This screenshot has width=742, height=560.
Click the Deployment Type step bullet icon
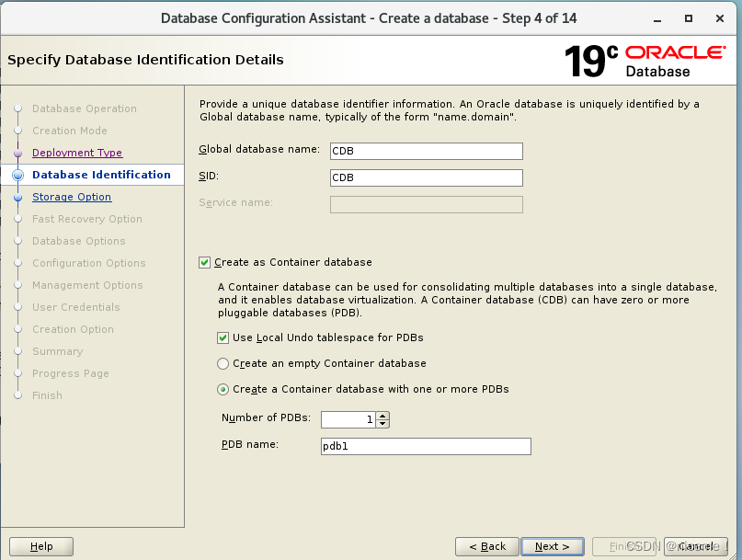(18, 154)
